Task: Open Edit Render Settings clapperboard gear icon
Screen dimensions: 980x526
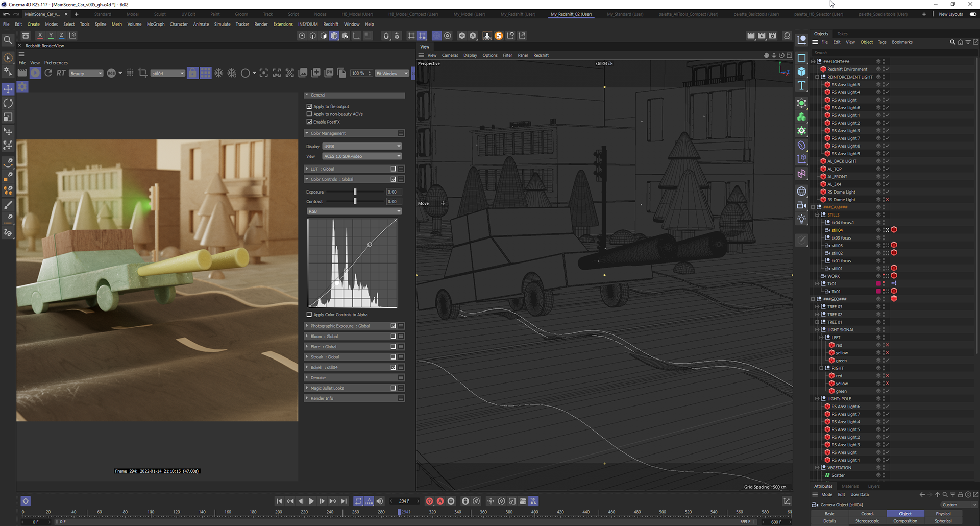Action: [772, 35]
